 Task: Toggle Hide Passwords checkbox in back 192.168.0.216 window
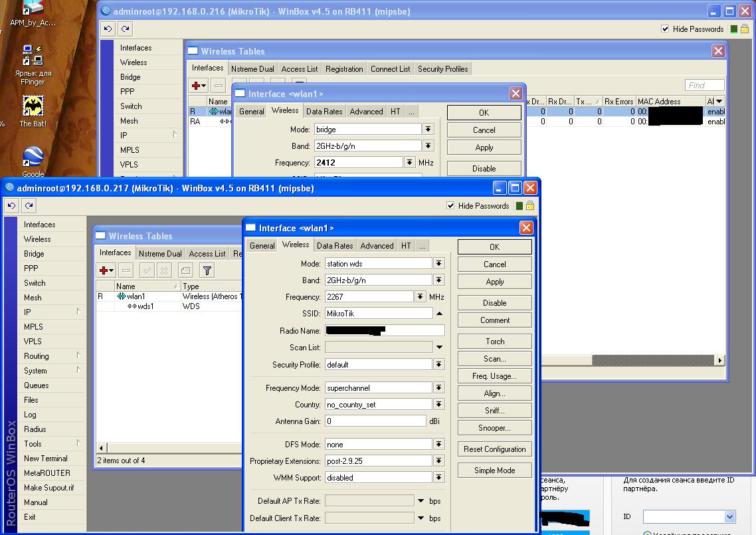pyautogui.click(x=665, y=29)
